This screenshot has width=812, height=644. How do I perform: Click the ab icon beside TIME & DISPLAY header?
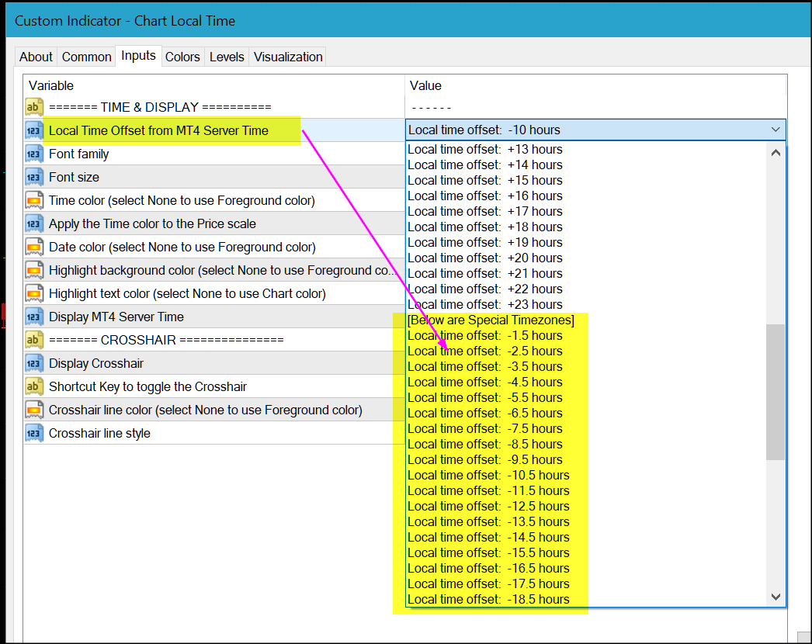coord(33,107)
